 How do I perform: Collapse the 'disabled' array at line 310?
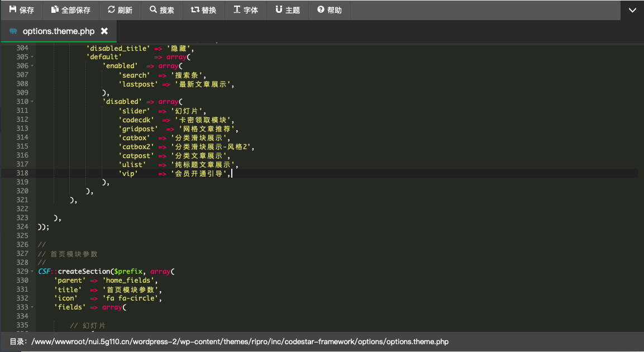click(x=32, y=102)
